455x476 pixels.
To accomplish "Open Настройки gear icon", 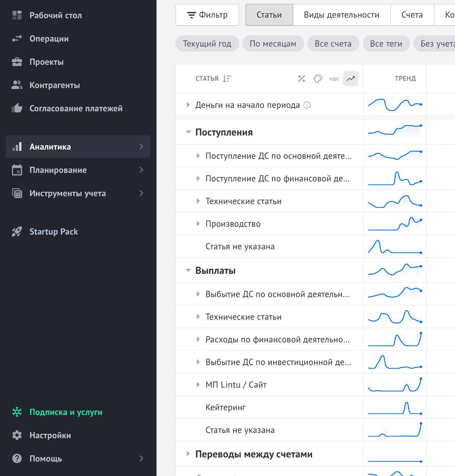I will coord(17,435).
